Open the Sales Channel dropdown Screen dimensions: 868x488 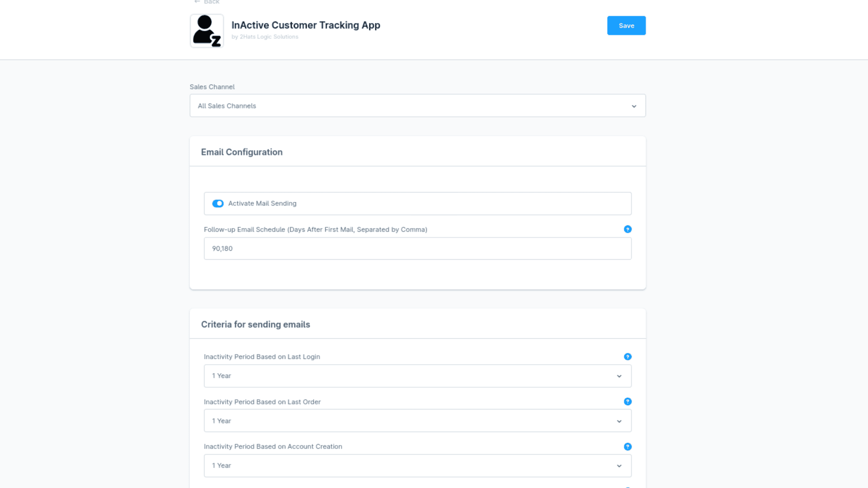(417, 106)
